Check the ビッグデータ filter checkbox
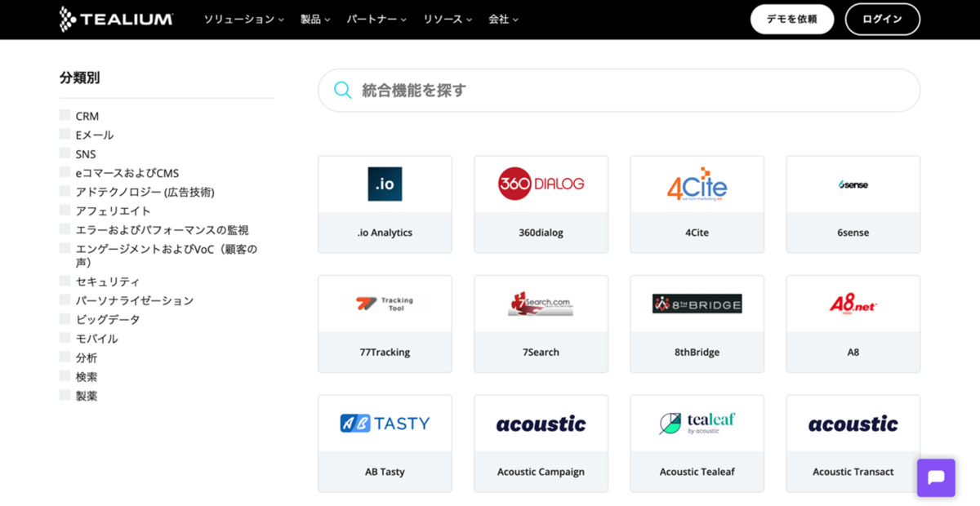The height and width of the screenshot is (506, 980). pyautogui.click(x=65, y=319)
